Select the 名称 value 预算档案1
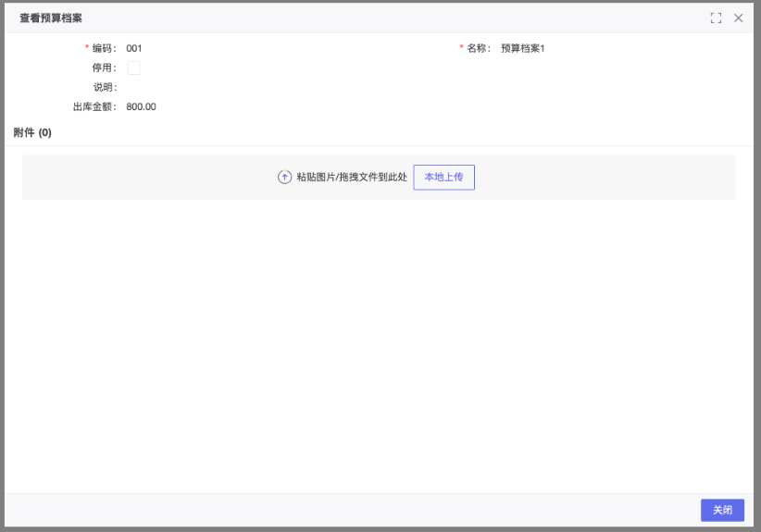Screen dimensions: 761x532 522,48
